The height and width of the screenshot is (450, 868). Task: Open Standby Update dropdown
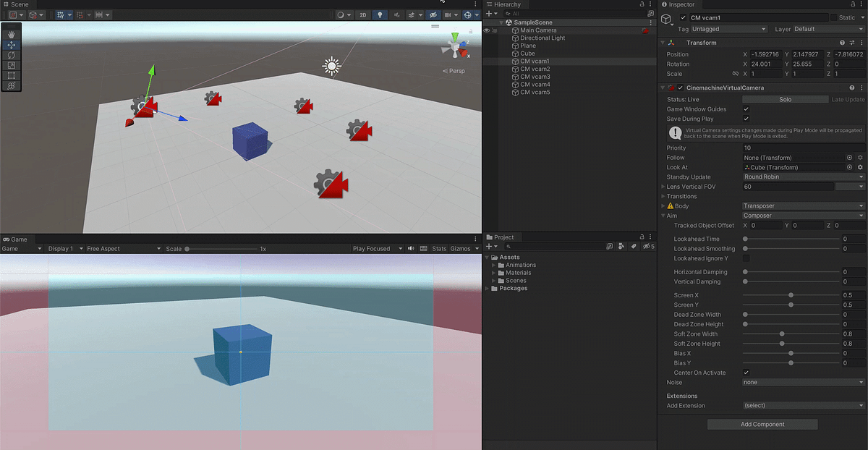tap(804, 177)
